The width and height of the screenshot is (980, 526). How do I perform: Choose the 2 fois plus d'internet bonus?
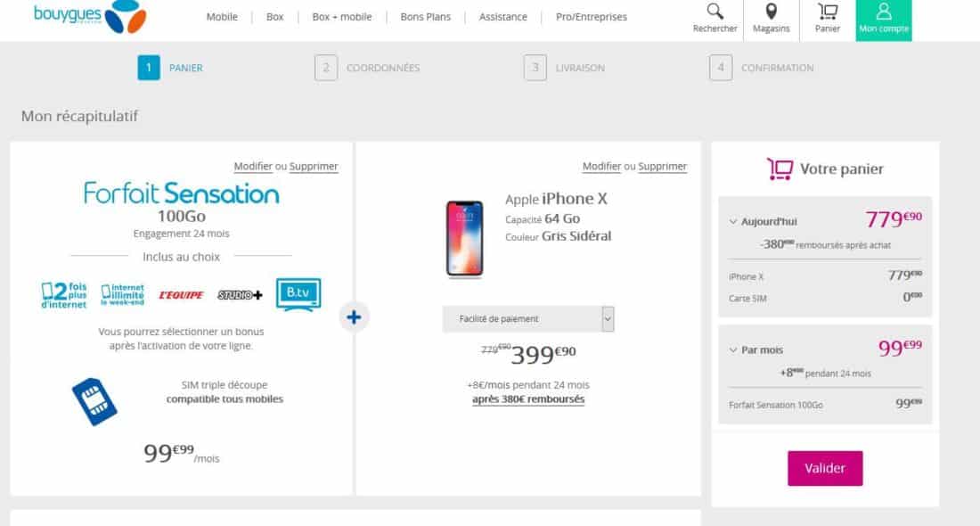click(x=65, y=295)
